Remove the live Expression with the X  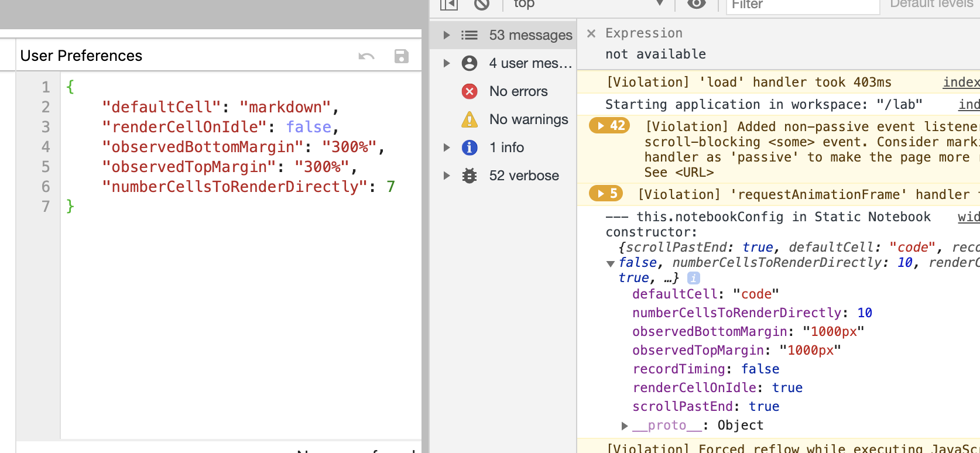point(591,33)
